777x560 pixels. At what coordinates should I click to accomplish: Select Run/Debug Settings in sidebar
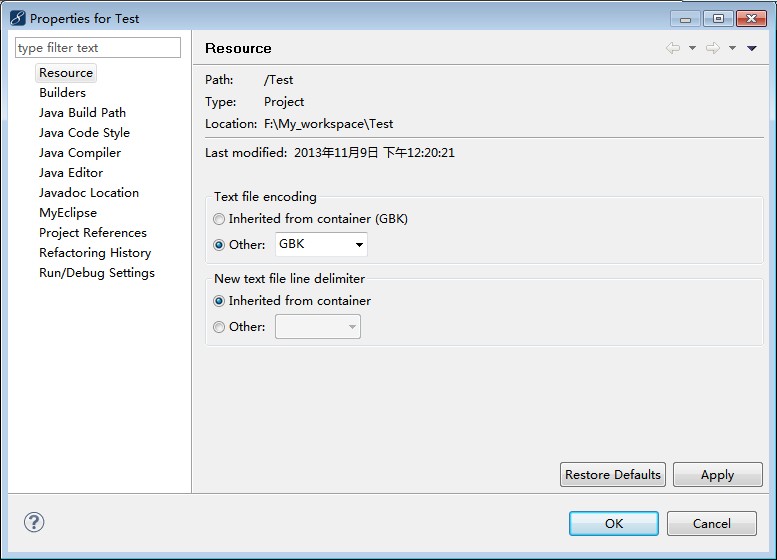point(97,273)
